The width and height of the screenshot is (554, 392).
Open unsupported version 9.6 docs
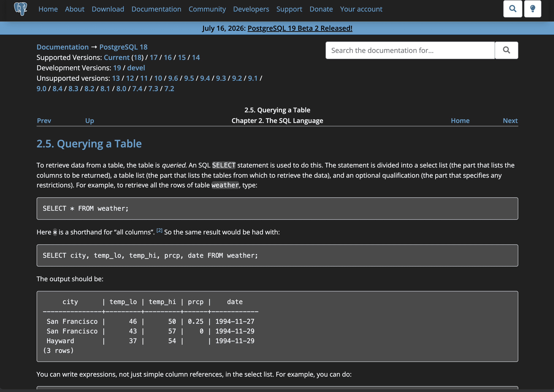tap(173, 78)
